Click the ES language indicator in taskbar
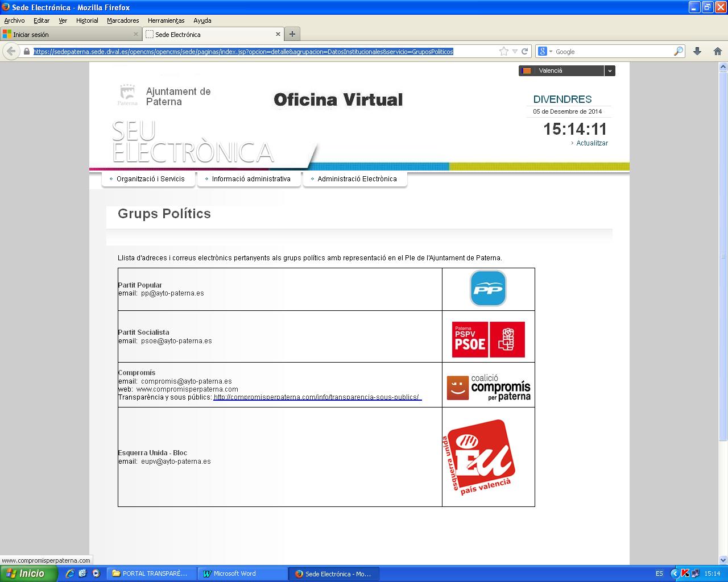This screenshot has height=582, width=728. (x=659, y=573)
